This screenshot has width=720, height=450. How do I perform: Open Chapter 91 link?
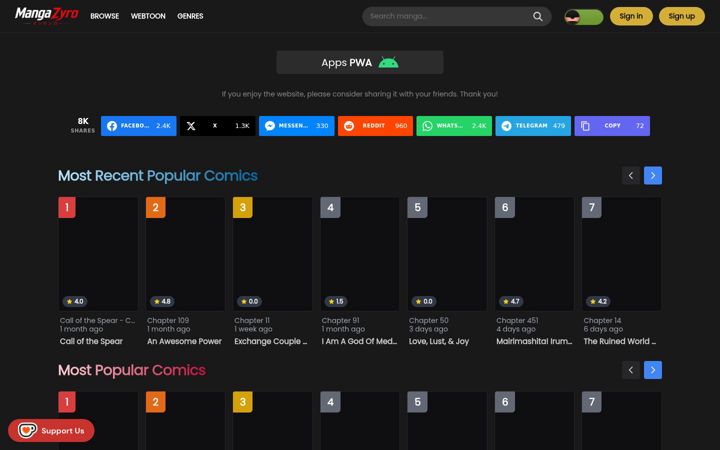(340, 321)
